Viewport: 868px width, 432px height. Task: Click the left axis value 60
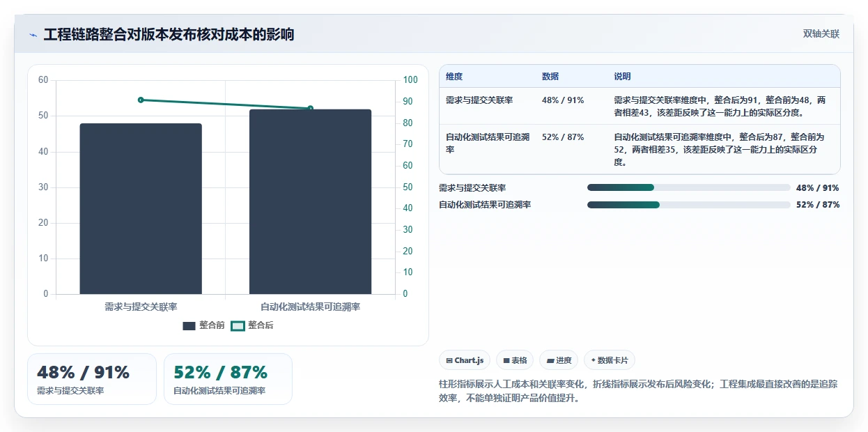click(43, 80)
